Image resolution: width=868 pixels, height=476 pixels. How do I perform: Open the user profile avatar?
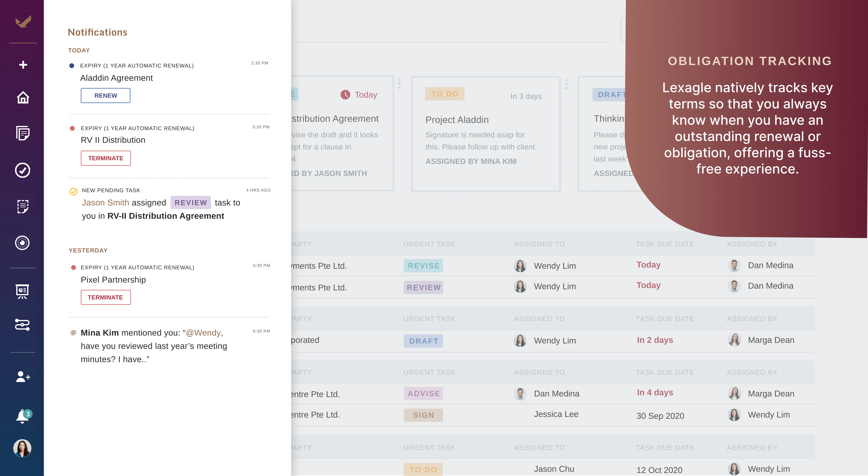[x=22, y=448]
